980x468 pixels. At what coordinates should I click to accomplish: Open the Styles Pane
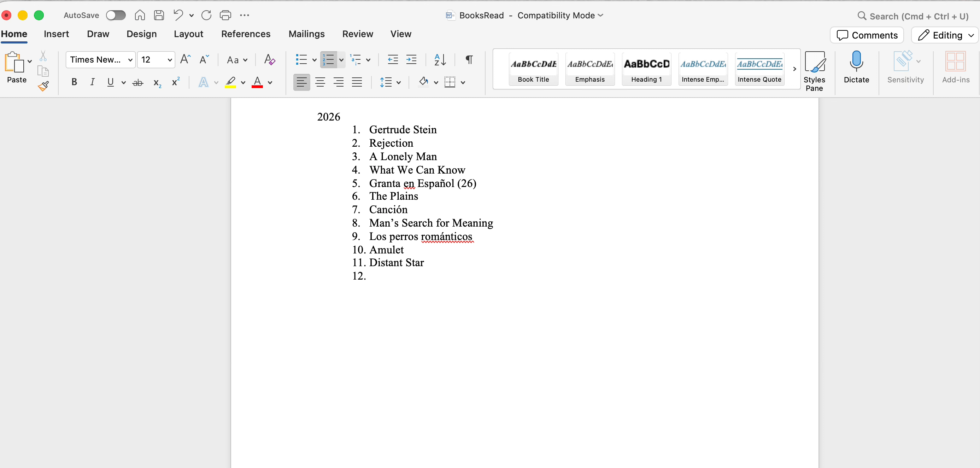click(814, 71)
